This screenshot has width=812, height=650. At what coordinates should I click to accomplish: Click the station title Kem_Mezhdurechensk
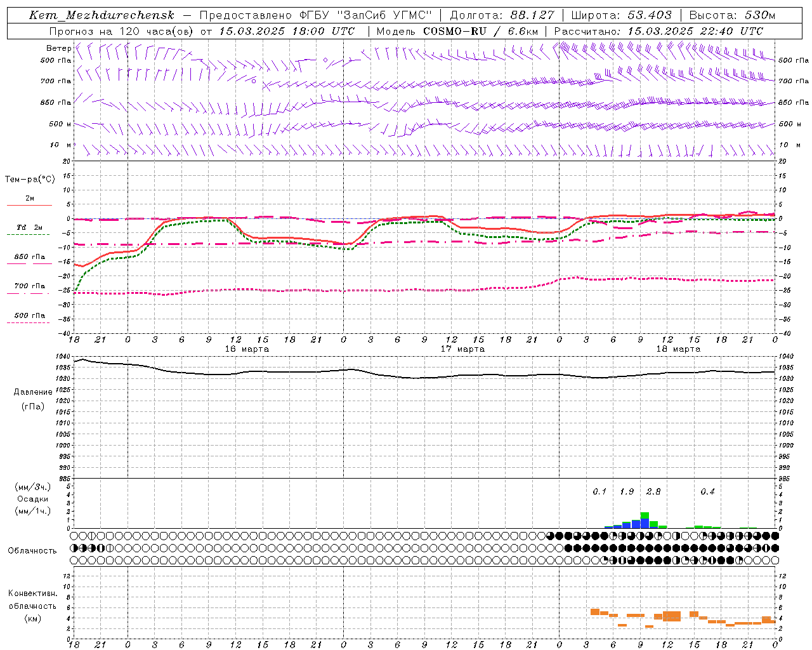coord(101,15)
